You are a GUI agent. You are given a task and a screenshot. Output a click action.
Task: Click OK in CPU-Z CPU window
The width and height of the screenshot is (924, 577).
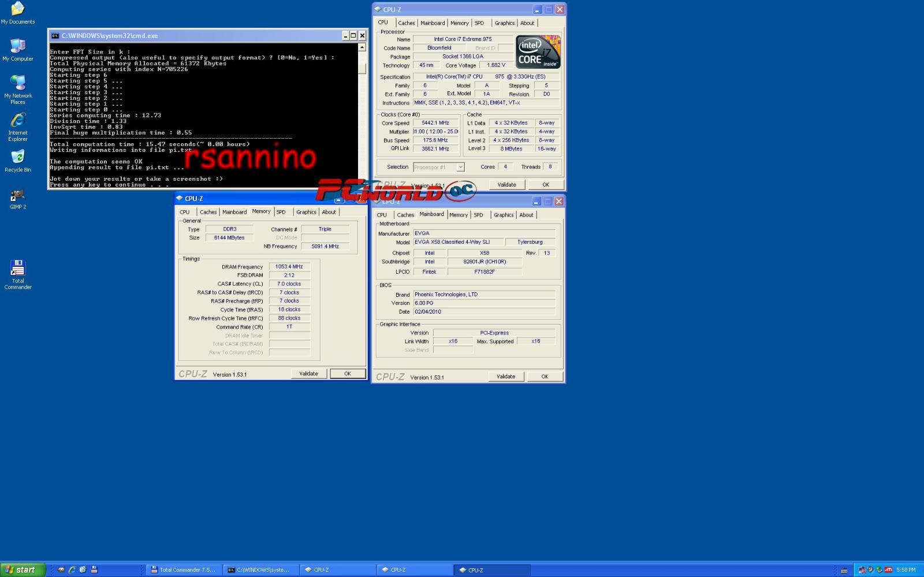click(x=546, y=185)
